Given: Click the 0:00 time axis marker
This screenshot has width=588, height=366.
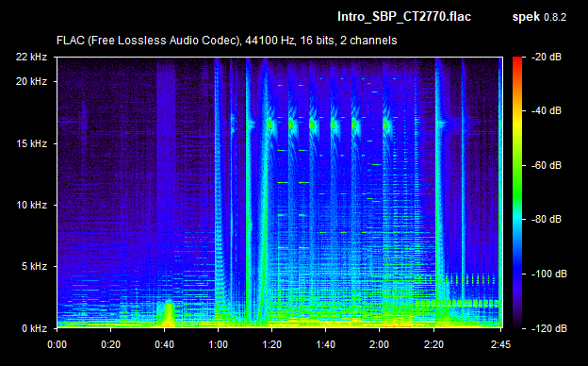Looking at the screenshot, I should 57,344.
